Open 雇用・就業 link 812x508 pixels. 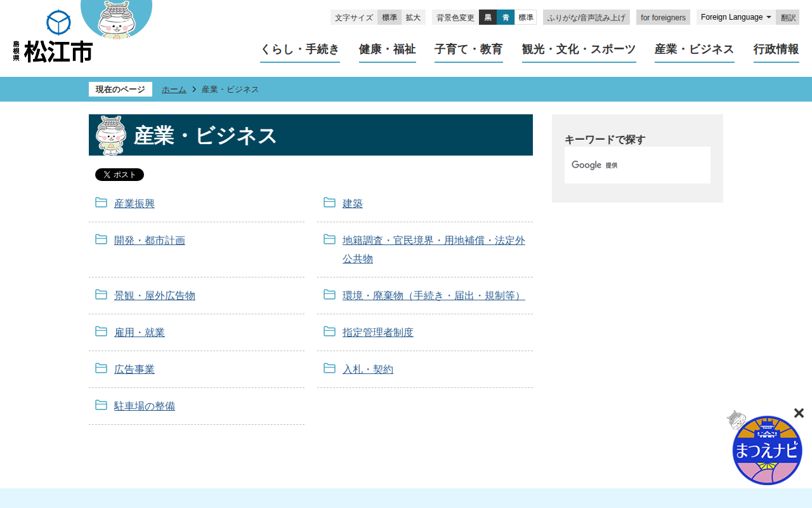pyautogui.click(x=140, y=333)
